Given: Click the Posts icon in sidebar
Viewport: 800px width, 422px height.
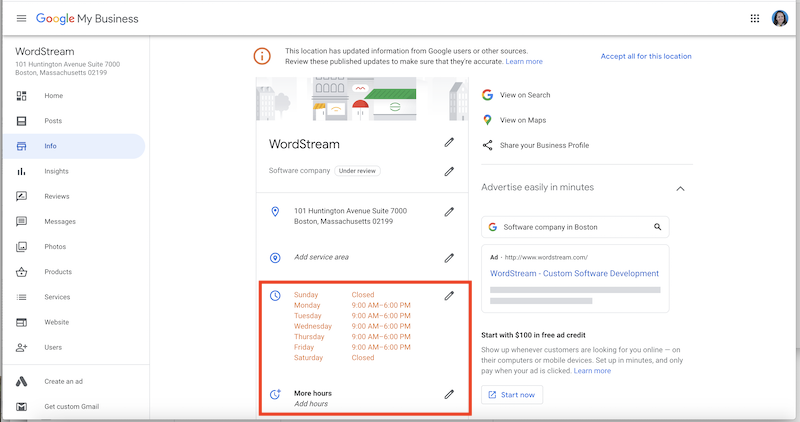Looking at the screenshot, I should click(21, 121).
